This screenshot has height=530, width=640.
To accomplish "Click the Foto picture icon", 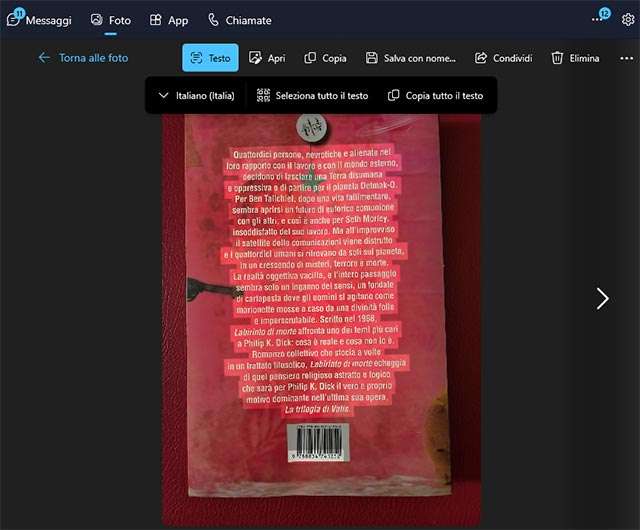I will [97, 20].
